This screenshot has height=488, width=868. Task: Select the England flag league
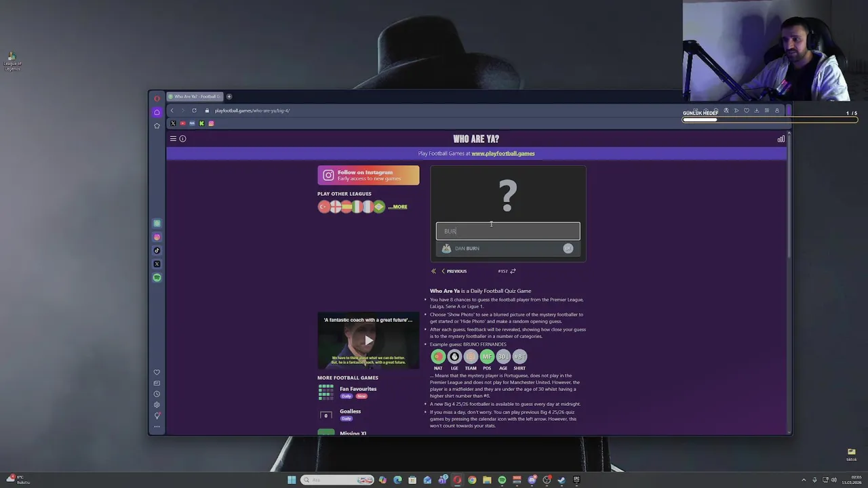click(335, 207)
